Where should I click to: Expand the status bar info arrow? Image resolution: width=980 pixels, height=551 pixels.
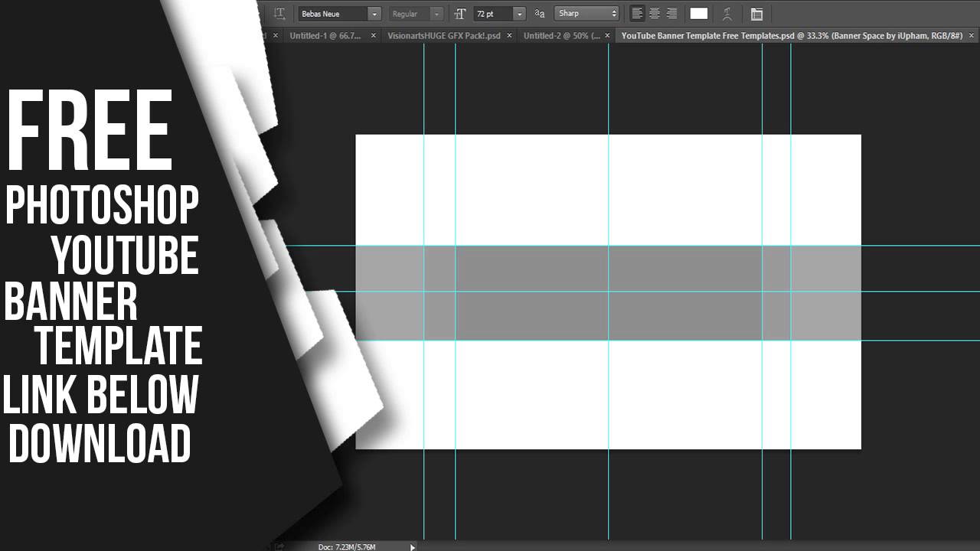[x=413, y=546]
